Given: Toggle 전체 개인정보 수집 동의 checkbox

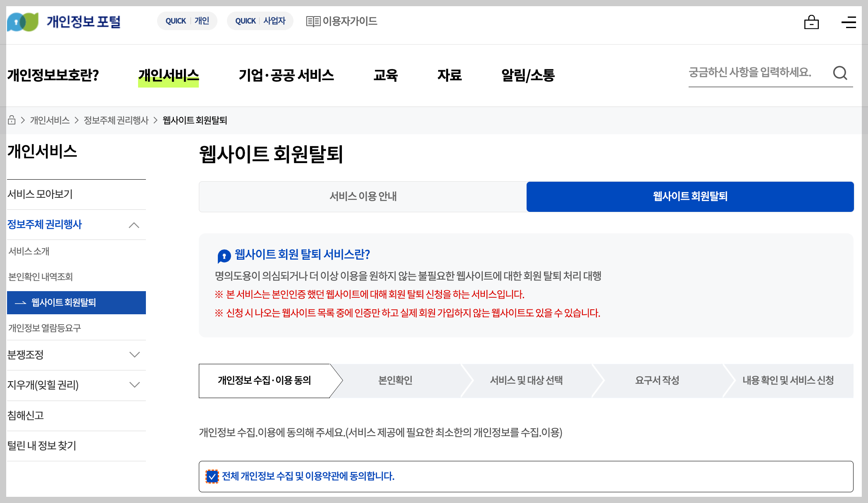Looking at the screenshot, I should (212, 477).
